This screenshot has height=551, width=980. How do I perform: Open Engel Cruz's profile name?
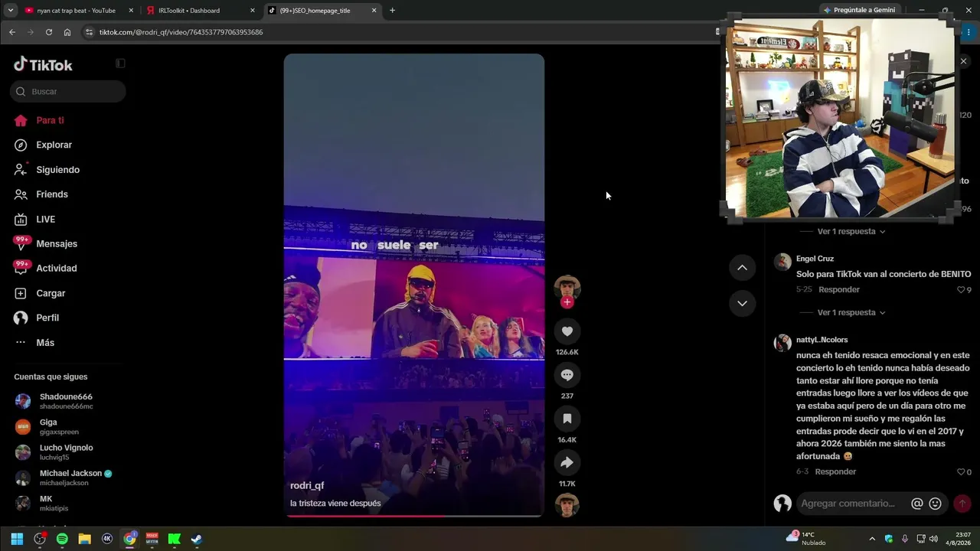pyautogui.click(x=815, y=259)
